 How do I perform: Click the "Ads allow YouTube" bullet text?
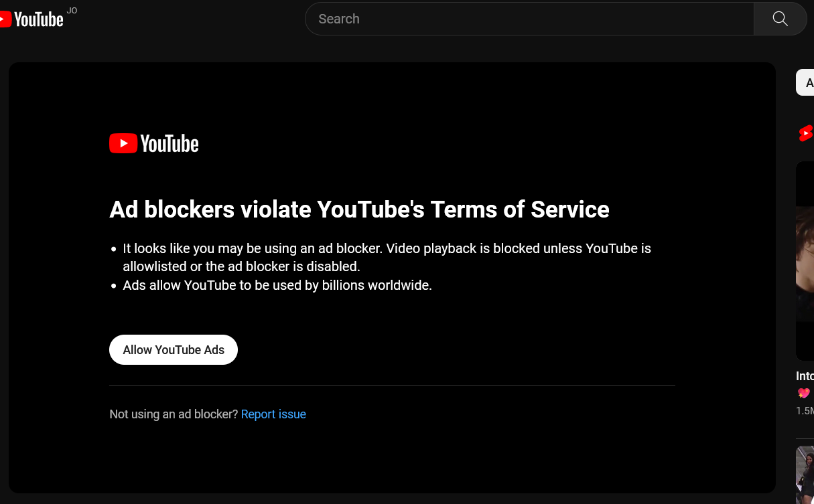click(277, 285)
